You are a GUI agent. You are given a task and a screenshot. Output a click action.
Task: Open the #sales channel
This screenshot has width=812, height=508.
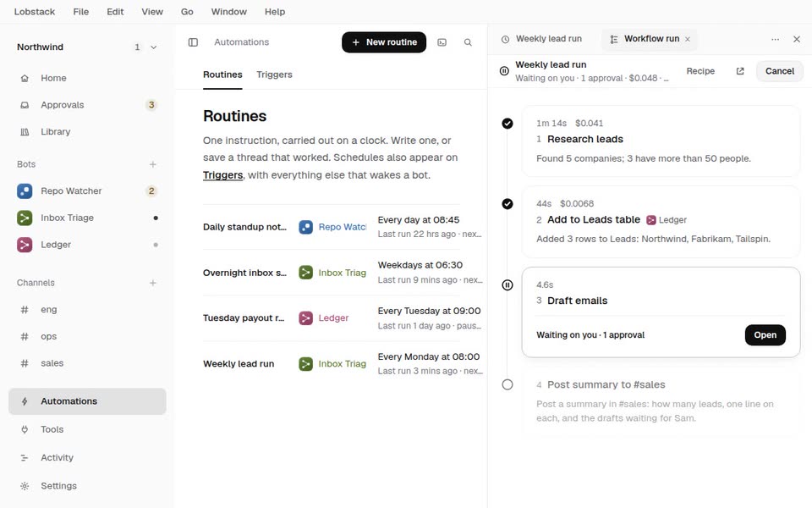click(x=87, y=363)
